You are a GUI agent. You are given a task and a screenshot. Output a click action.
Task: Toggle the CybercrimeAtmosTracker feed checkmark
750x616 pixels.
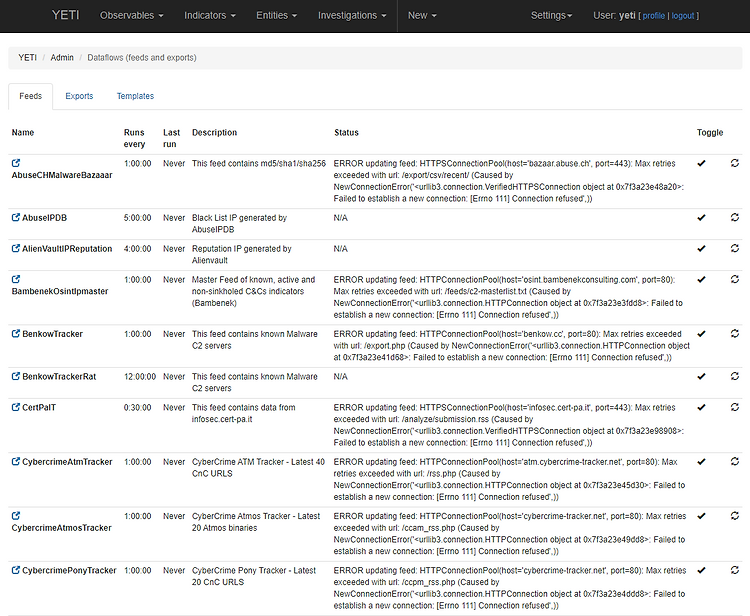[x=701, y=517]
